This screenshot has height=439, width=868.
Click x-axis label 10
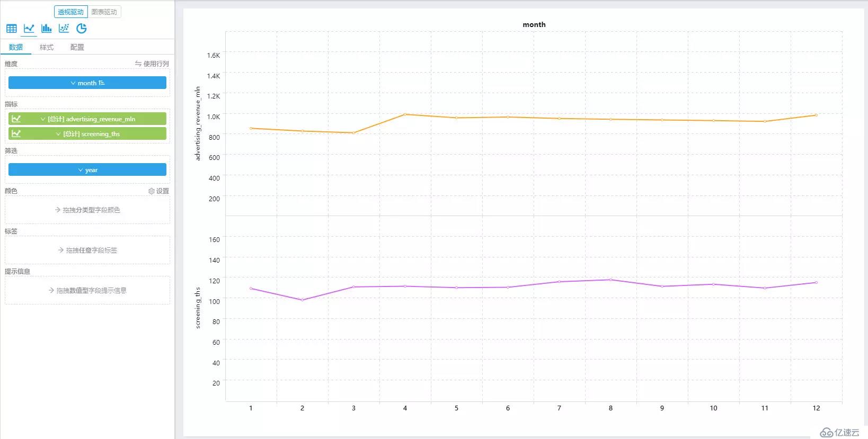coord(713,408)
